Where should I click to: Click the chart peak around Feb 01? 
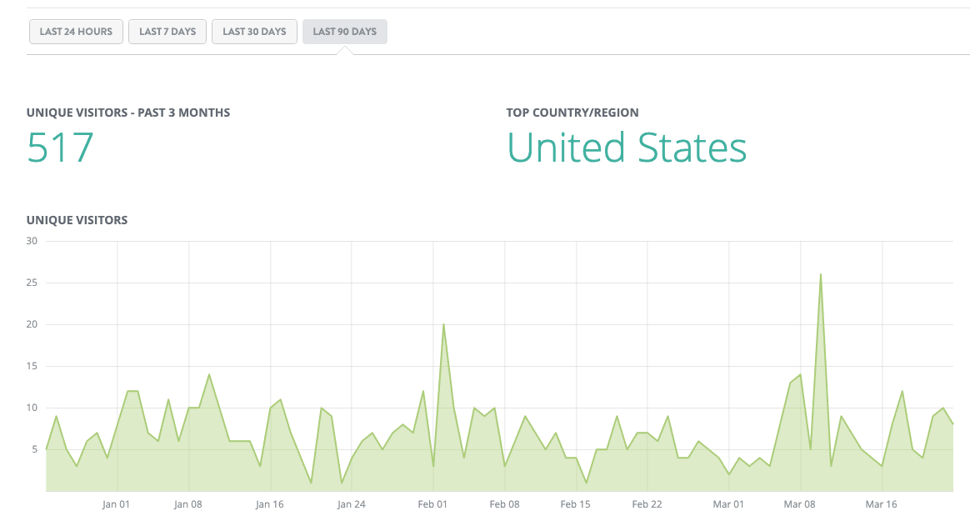(444, 323)
